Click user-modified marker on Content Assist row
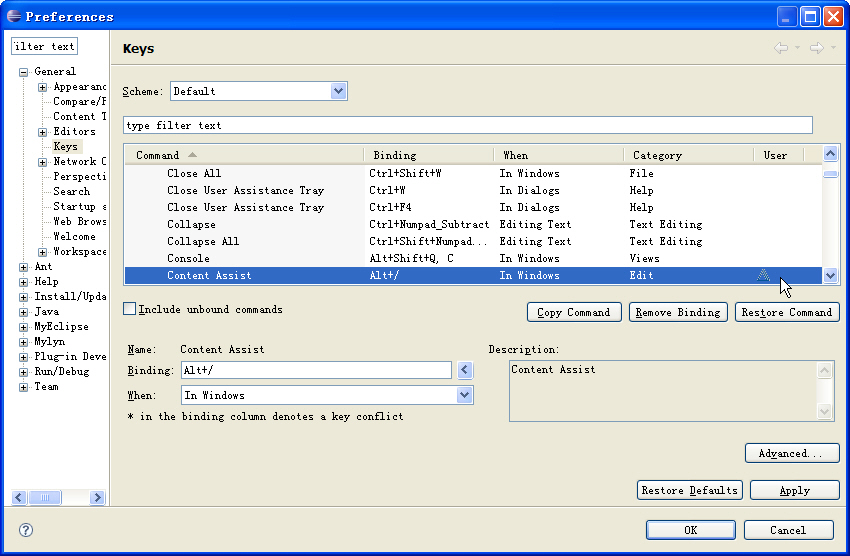Image resolution: width=850 pixels, height=556 pixels. pos(763,275)
